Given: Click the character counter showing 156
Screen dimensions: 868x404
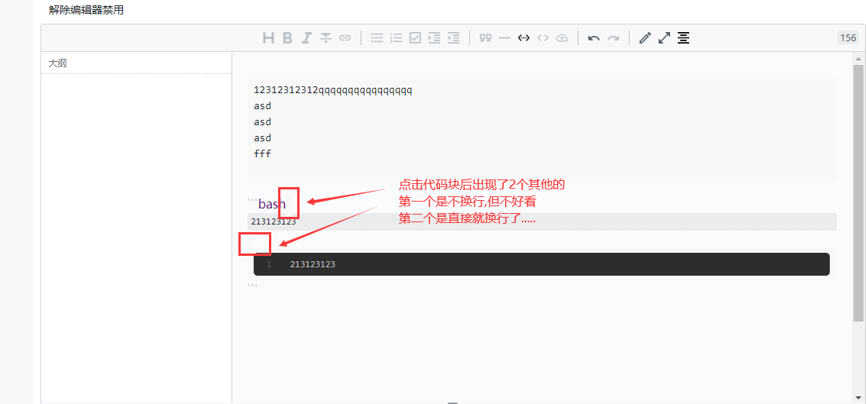Looking at the screenshot, I should [x=848, y=37].
